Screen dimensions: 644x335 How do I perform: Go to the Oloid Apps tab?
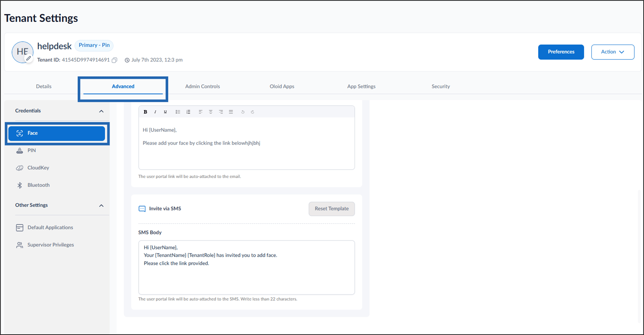tap(282, 86)
